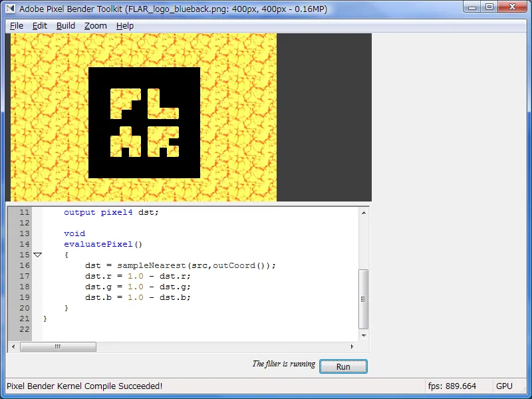The image size is (532, 399).
Task: Maximize the Pixel Bender Toolkit window
Action: click(489, 7)
